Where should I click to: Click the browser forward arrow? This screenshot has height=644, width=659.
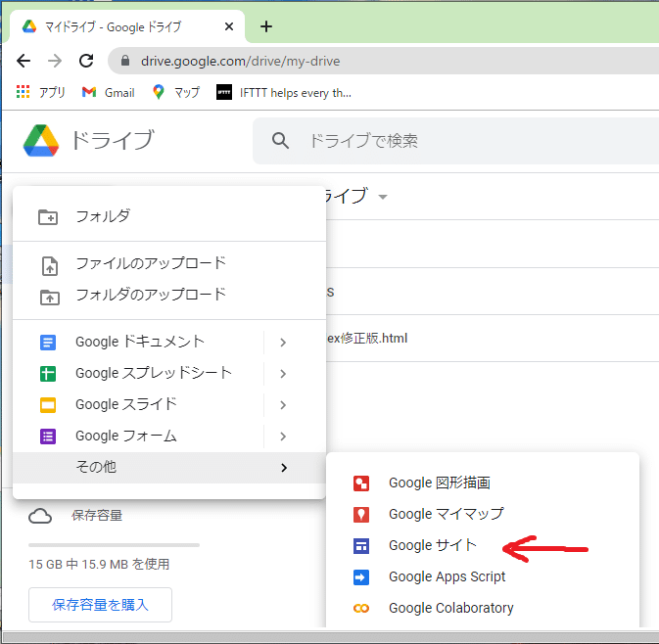click(x=55, y=61)
